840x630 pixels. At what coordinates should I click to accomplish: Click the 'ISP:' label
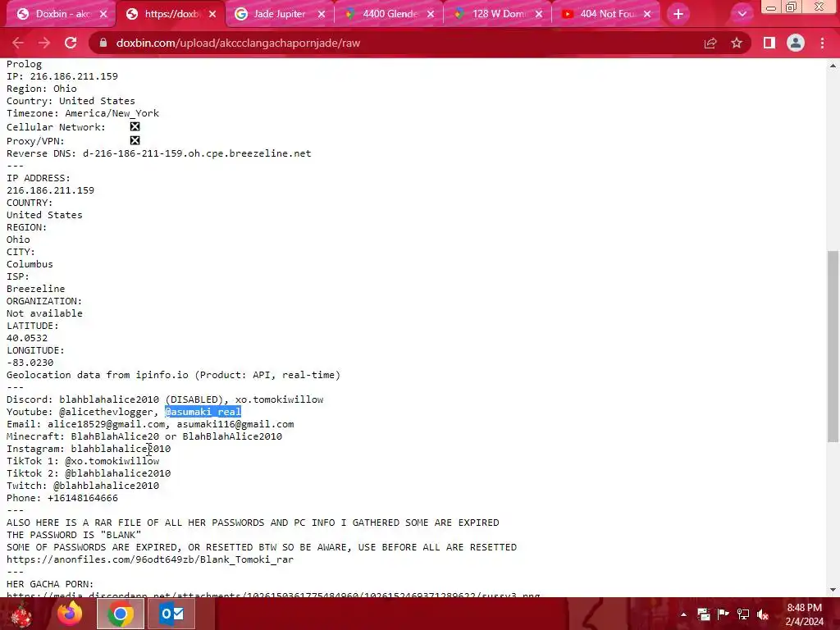18,276
